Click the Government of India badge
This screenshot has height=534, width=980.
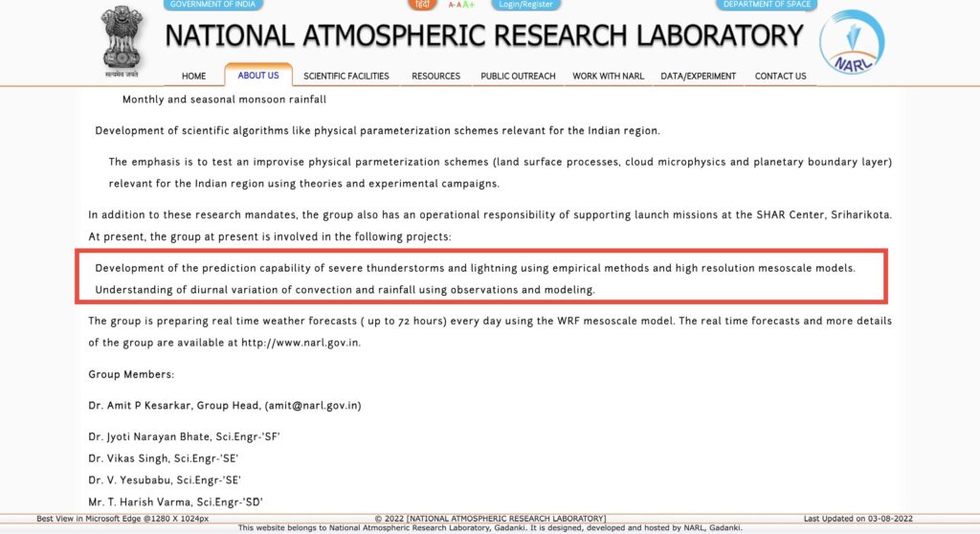[x=213, y=5]
